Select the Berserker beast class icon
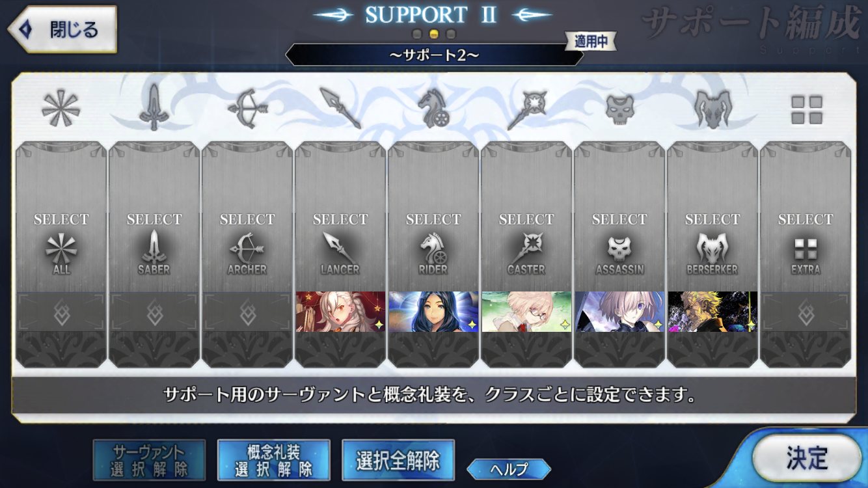This screenshot has height=488, width=868. click(712, 108)
